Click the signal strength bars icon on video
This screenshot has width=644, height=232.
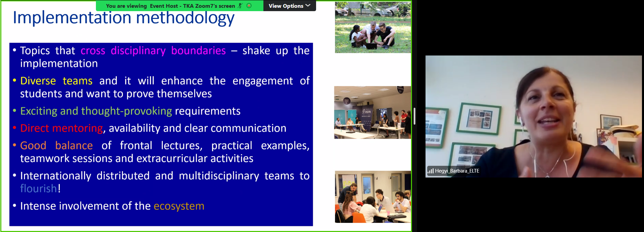[x=430, y=171]
